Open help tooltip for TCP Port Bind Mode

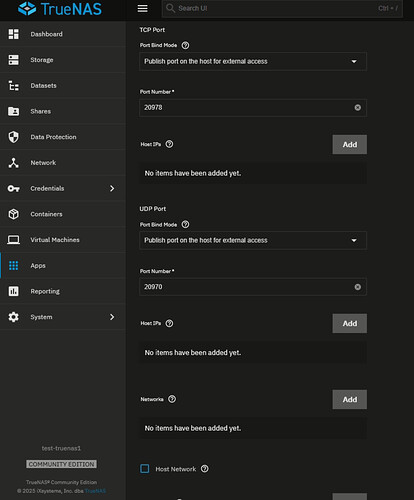tap(185, 45)
